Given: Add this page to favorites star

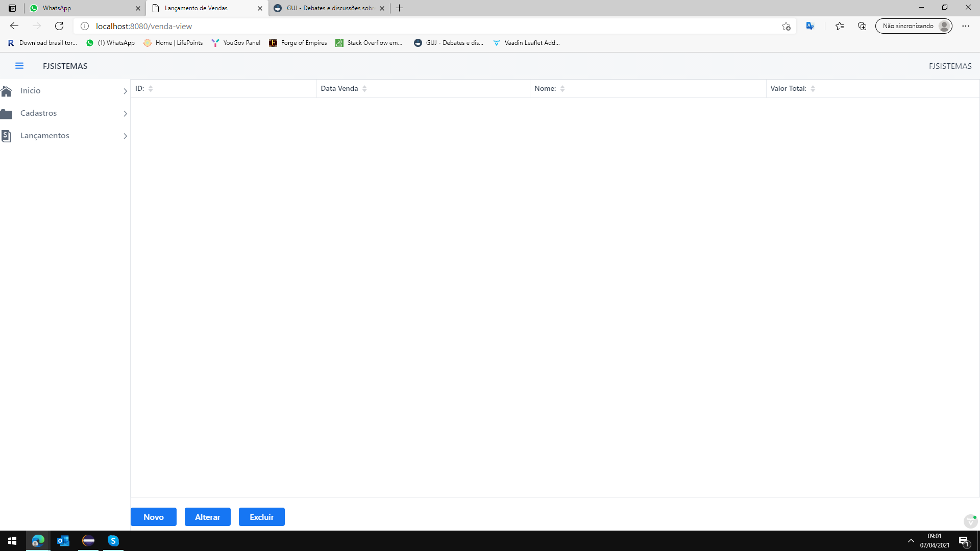Looking at the screenshot, I should [786, 26].
